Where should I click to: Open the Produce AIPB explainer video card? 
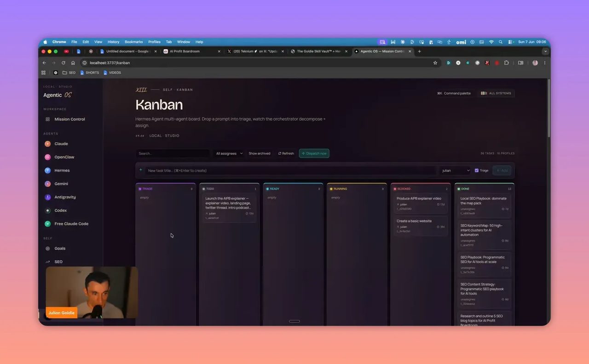420,204
